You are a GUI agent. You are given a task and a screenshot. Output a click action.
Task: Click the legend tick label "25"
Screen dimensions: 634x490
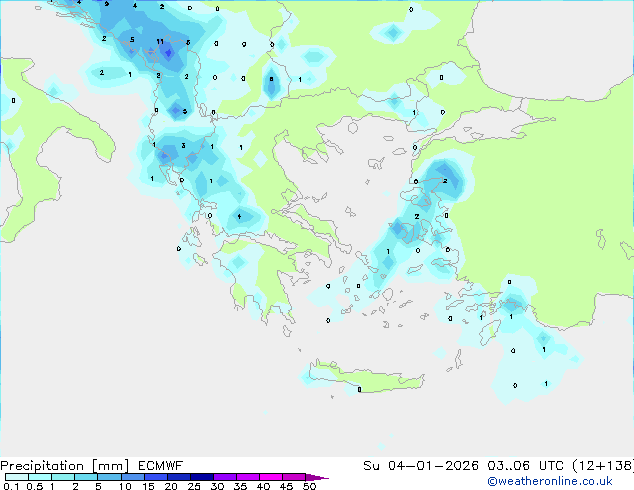click(194, 486)
